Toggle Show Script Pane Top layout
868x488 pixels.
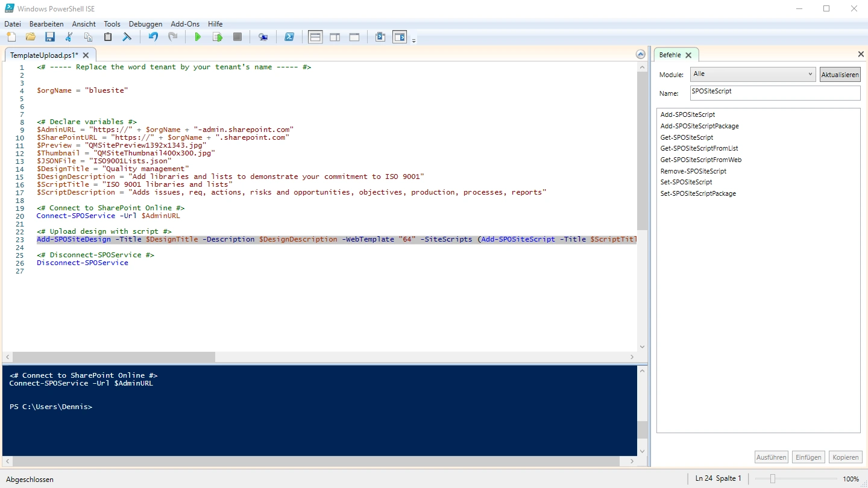[x=315, y=37]
